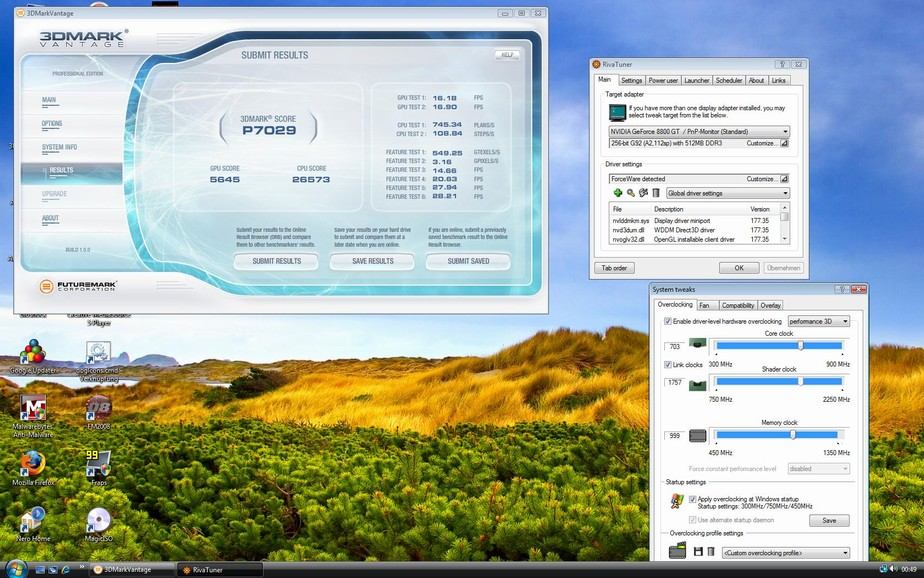Click the Memory clock chip icon
The width and height of the screenshot is (924, 578).
click(698, 435)
